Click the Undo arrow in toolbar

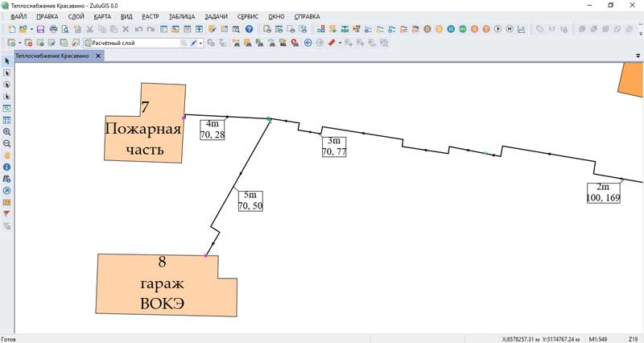tap(139, 29)
